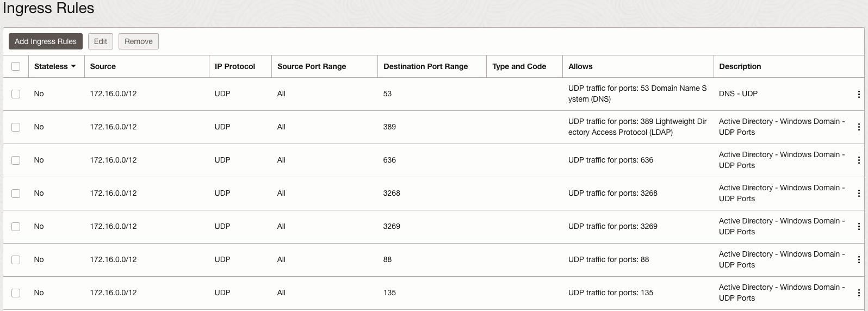Select the checkbox for port 3268 rule
Screen dimensions: 868x311
point(16,194)
